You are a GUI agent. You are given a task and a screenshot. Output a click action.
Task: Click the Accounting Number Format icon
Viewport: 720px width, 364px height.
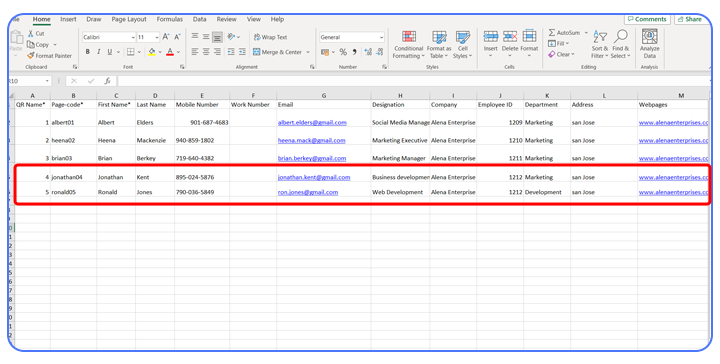point(325,52)
